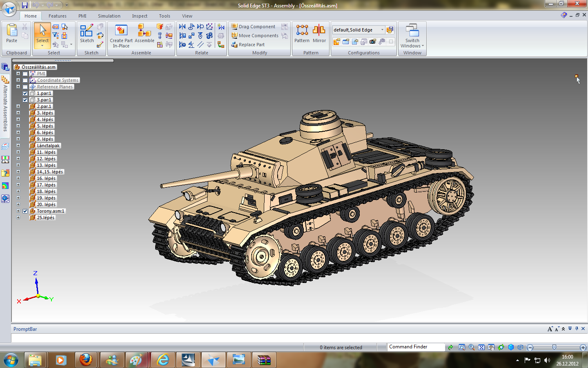This screenshot has height=368, width=588.
Task: Expand the 3. lépés tree node
Action: click(x=18, y=113)
